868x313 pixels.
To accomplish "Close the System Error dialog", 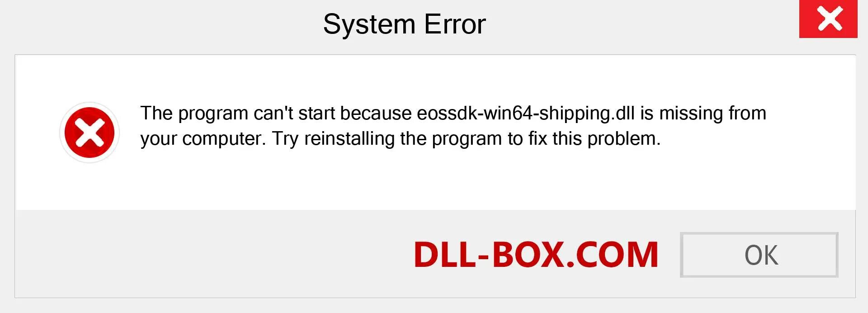I will click(828, 19).
